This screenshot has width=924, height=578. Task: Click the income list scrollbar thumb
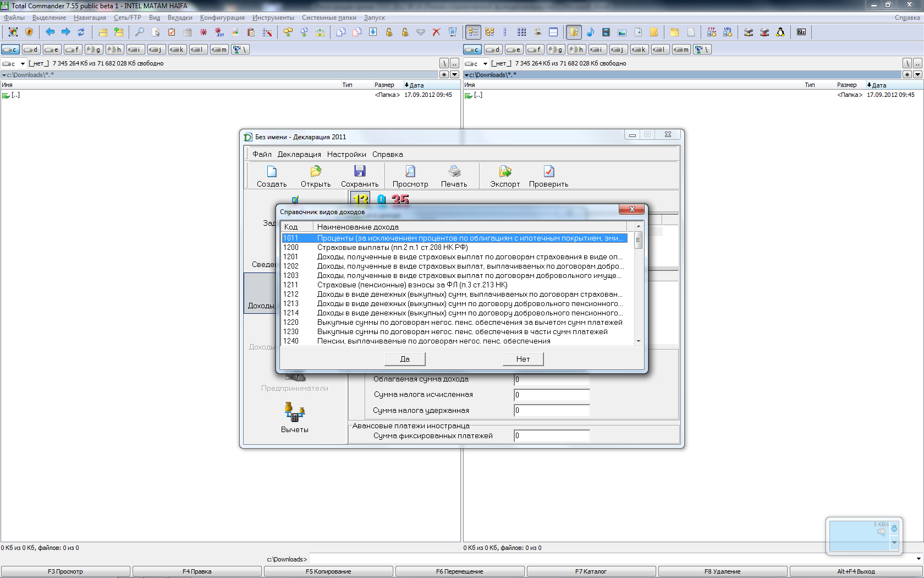click(638, 240)
